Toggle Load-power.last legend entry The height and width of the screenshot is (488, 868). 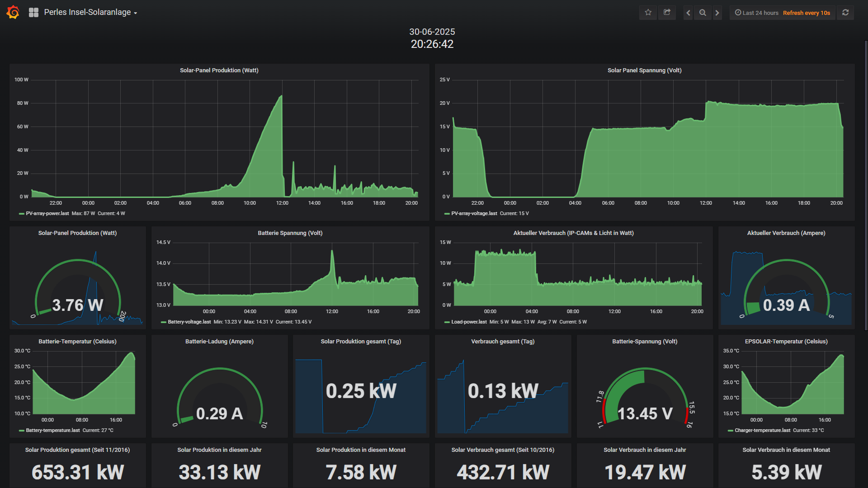click(469, 322)
